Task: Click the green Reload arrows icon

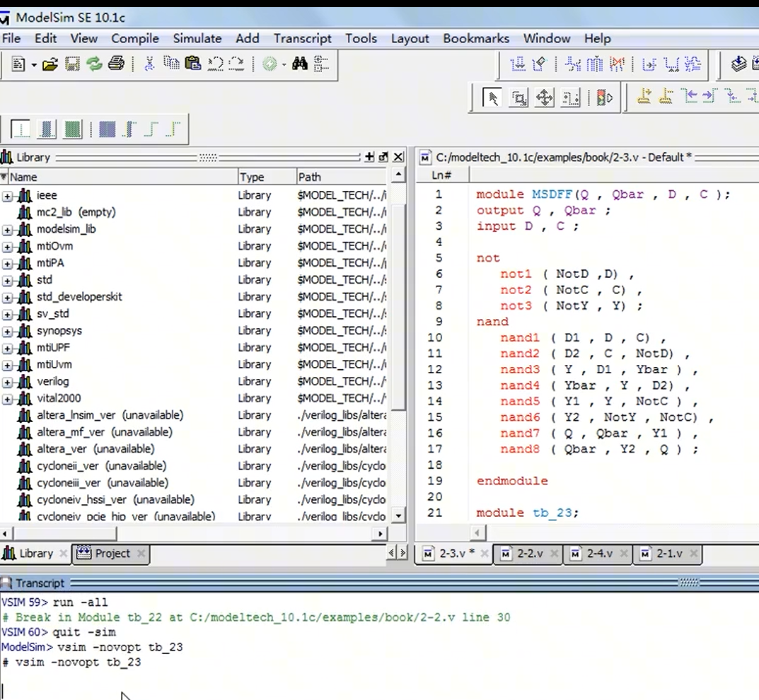Action: point(94,64)
